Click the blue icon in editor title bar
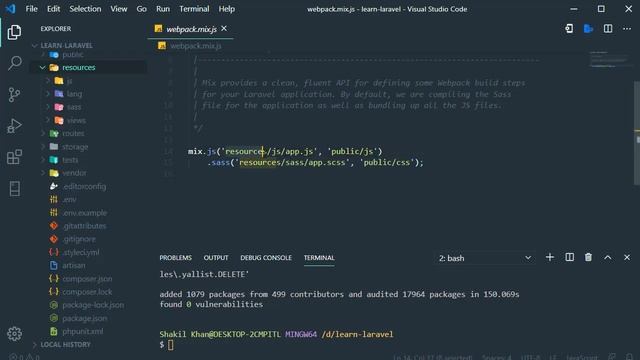Screen dimensions: 640x360 (588, 29)
